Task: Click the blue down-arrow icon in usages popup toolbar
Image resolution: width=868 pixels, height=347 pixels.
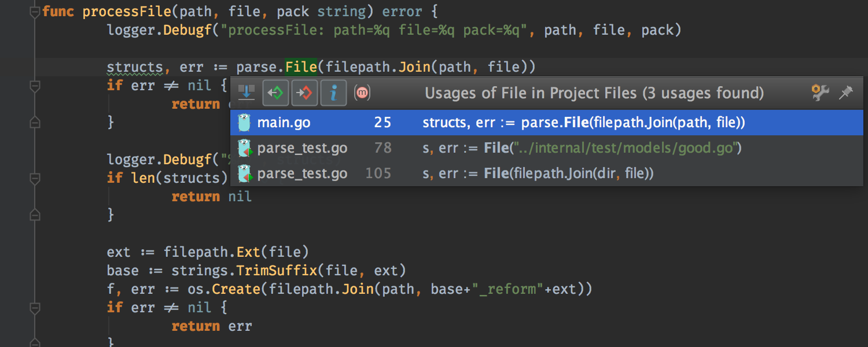Action: coord(247,93)
